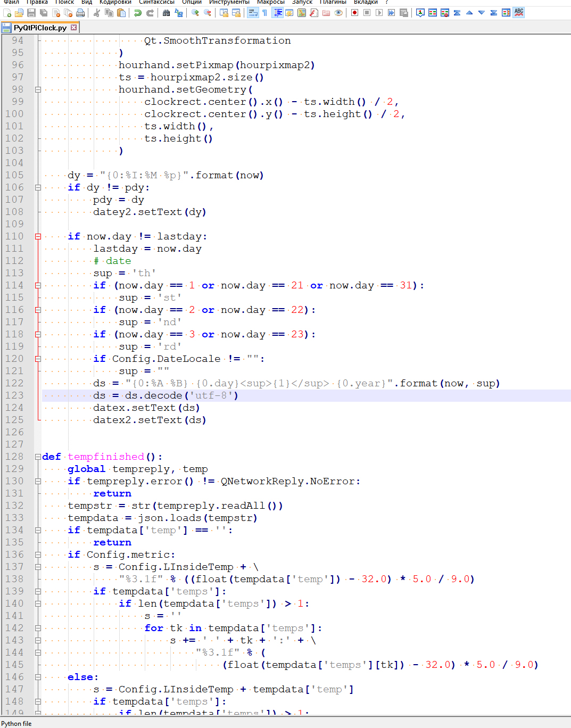Collapse the red fold marker at line 110
The height and width of the screenshot is (728, 571).
click(38, 236)
